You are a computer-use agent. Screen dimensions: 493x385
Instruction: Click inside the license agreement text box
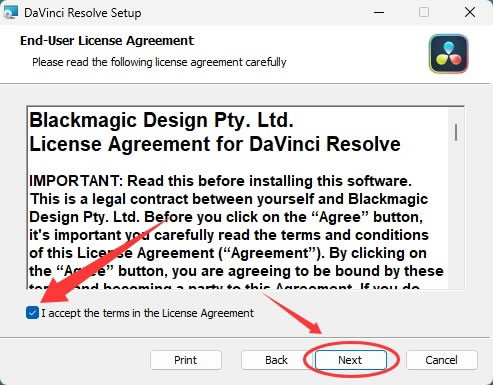pyautogui.click(x=238, y=197)
